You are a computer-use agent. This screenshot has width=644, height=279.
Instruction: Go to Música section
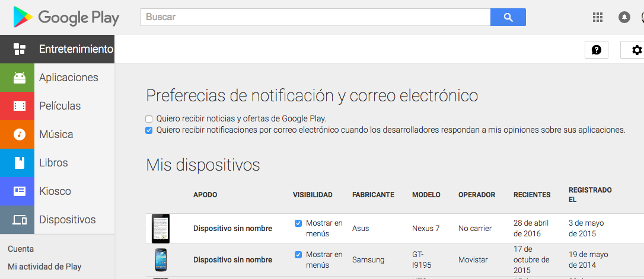pos(56,134)
